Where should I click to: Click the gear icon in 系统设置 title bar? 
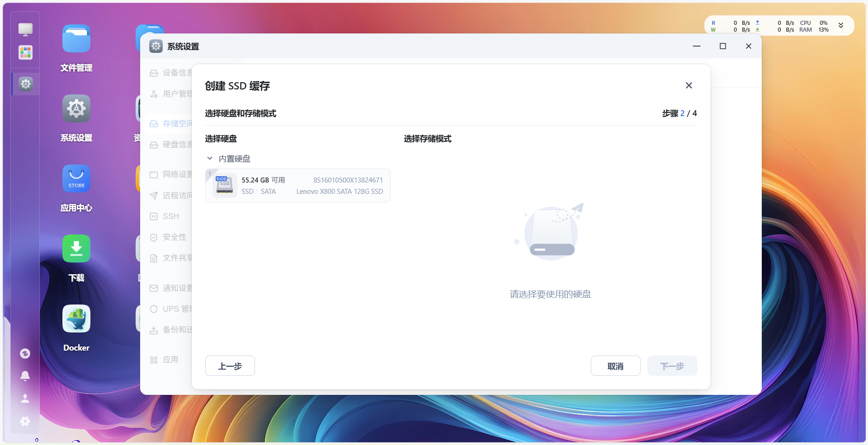156,46
